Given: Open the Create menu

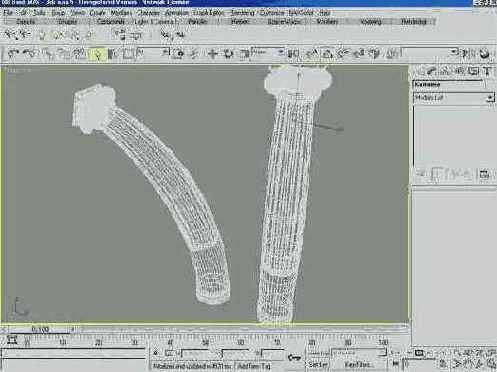Looking at the screenshot, I should (97, 13).
